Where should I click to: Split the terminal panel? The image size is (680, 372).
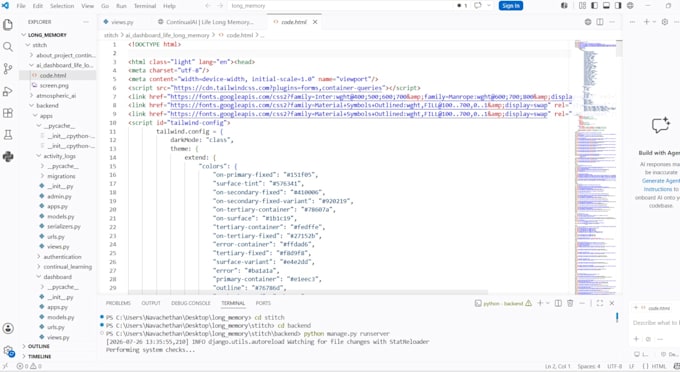pos(559,303)
